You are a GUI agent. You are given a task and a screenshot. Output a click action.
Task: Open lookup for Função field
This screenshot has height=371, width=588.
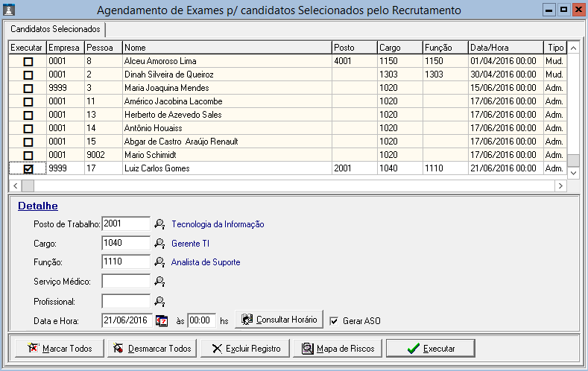click(x=159, y=262)
